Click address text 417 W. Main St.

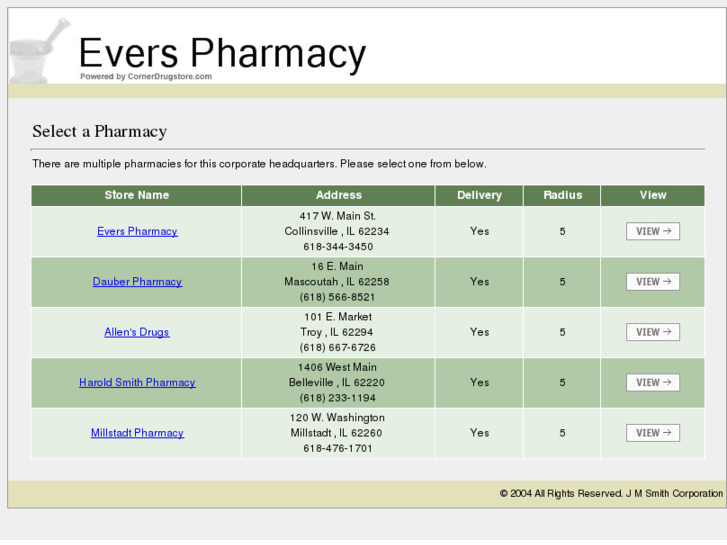(338, 216)
